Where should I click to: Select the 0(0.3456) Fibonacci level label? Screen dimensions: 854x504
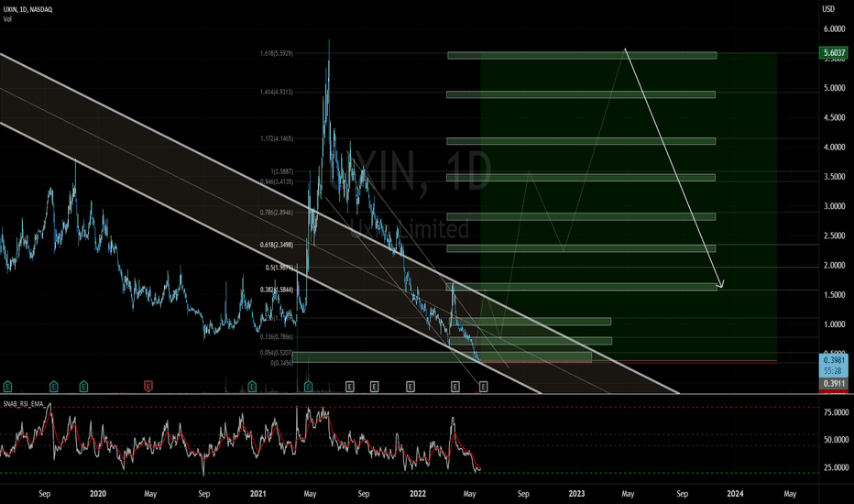(x=281, y=363)
